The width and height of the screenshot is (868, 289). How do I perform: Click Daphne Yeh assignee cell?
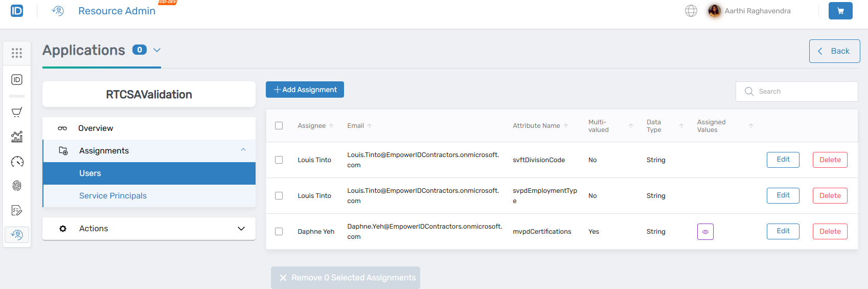click(x=316, y=232)
